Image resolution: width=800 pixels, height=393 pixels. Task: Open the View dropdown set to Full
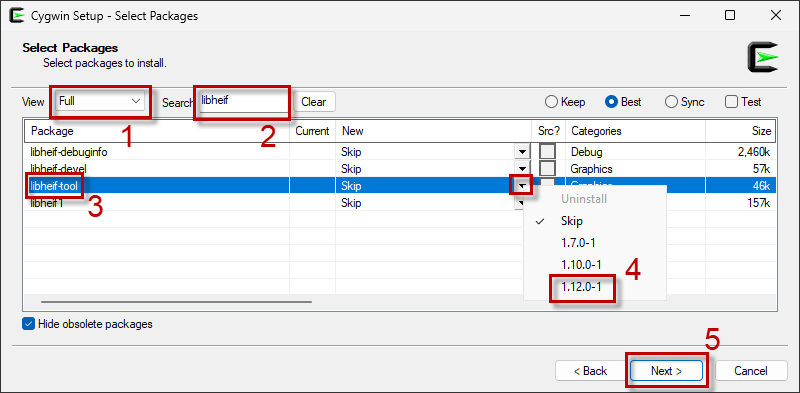[100, 101]
